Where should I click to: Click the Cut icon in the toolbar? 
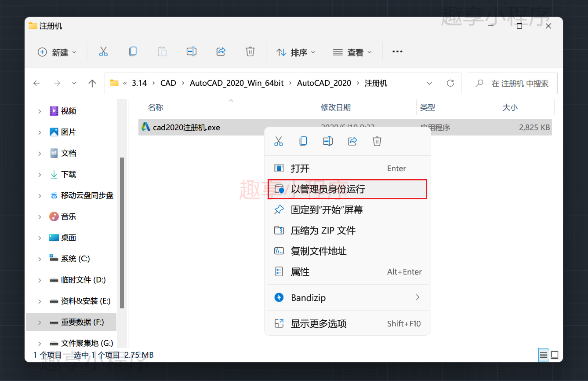tap(103, 52)
